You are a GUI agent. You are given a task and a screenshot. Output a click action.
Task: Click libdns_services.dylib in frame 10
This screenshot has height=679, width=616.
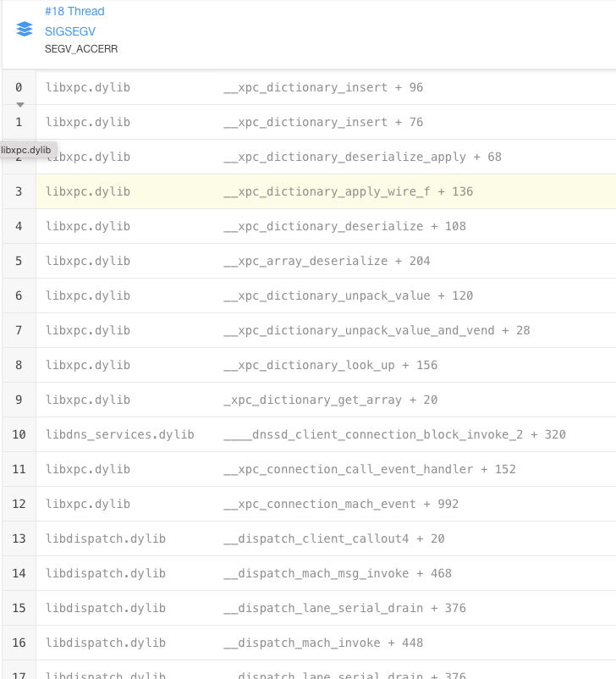pyautogui.click(x=119, y=434)
